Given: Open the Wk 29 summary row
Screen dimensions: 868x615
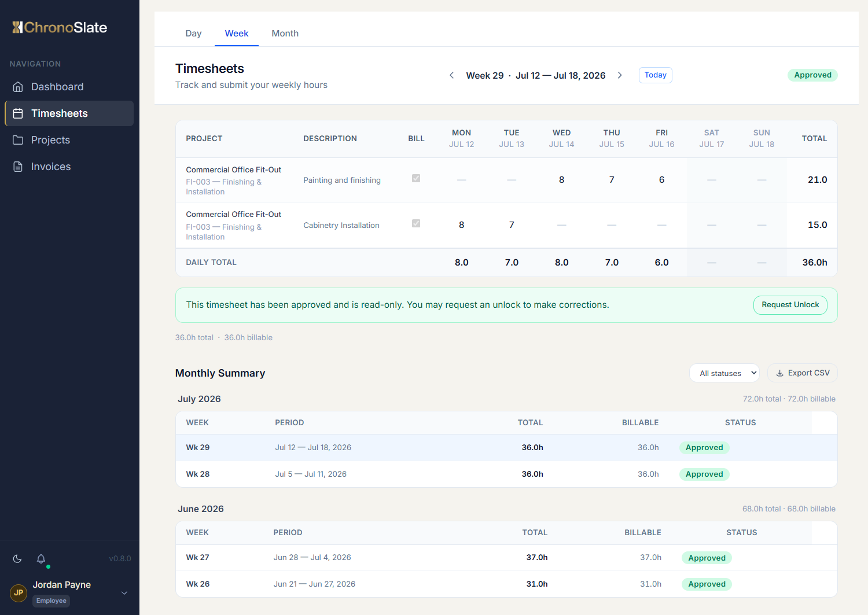Looking at the screenshot, I should (x=506, y=448).
